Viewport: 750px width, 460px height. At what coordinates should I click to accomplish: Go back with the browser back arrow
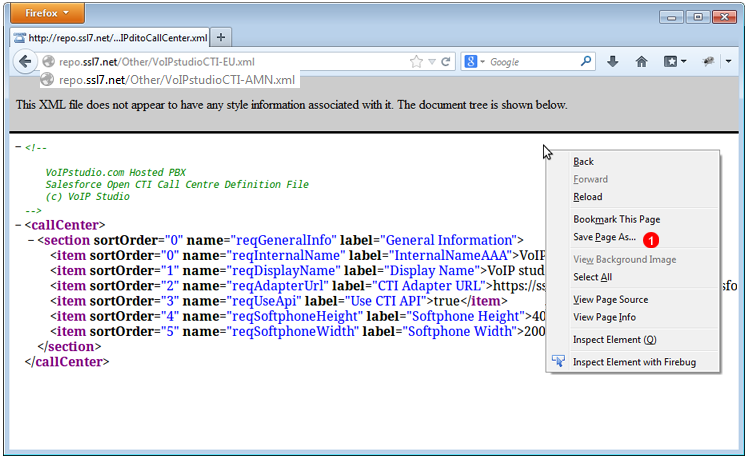[25, 62]
